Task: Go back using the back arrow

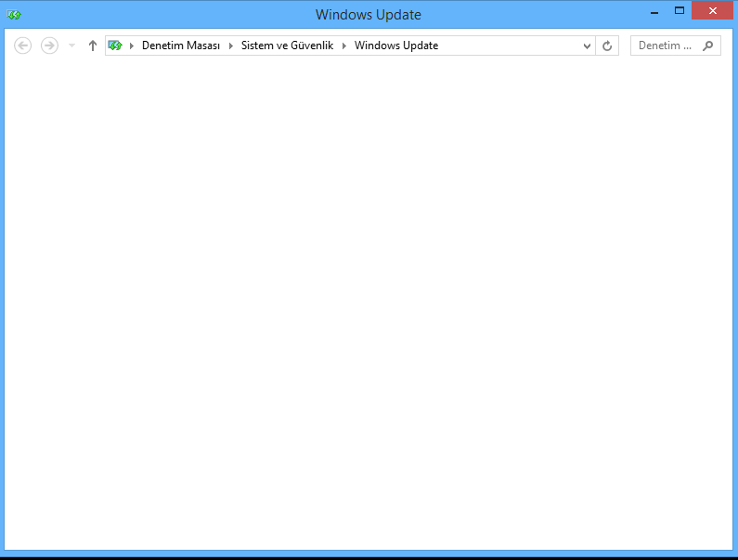Action: click(x=22, y=46)
